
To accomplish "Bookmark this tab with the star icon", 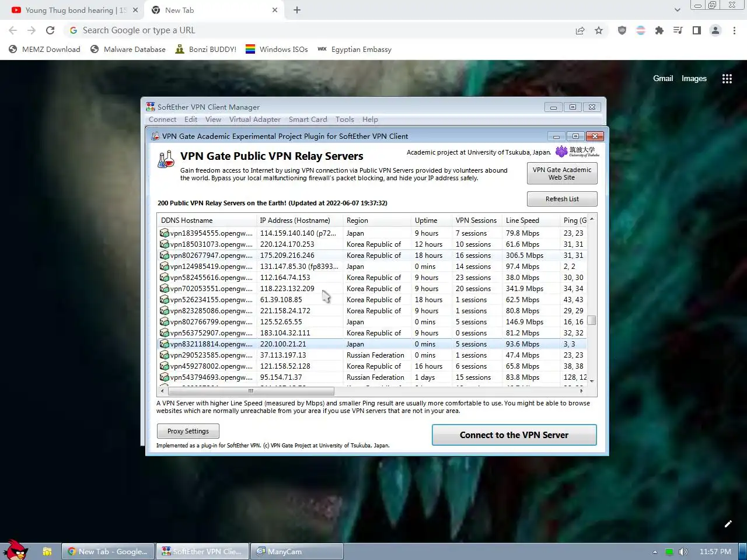I will coord(599,30).
